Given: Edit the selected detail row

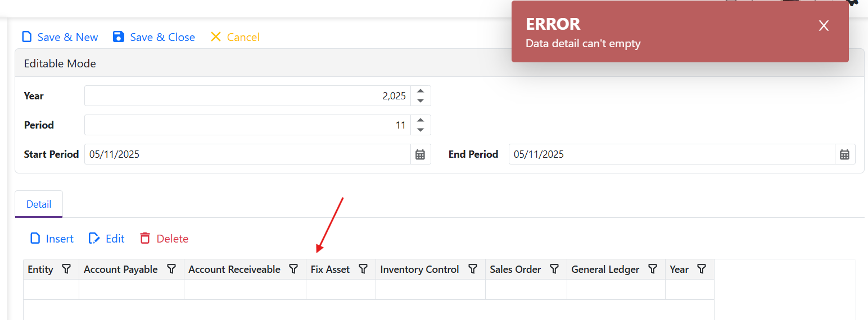Looking at the screenshot, I should coord(107,239).
